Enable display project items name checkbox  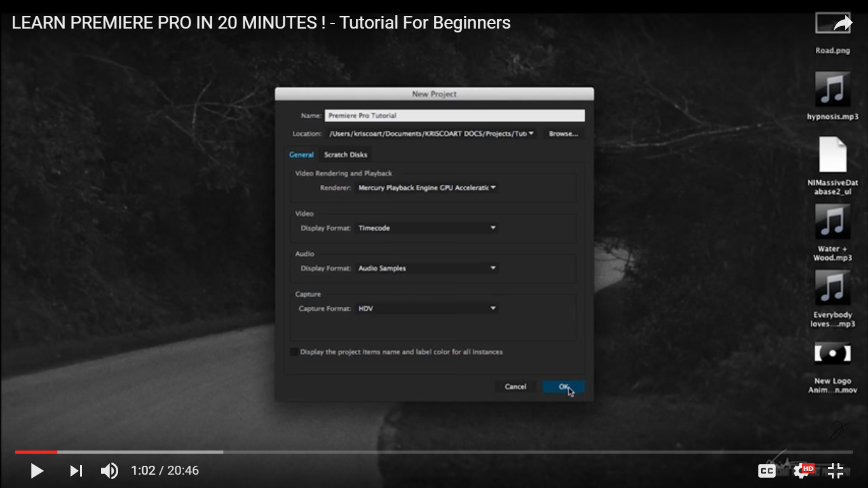coord(294,352)
